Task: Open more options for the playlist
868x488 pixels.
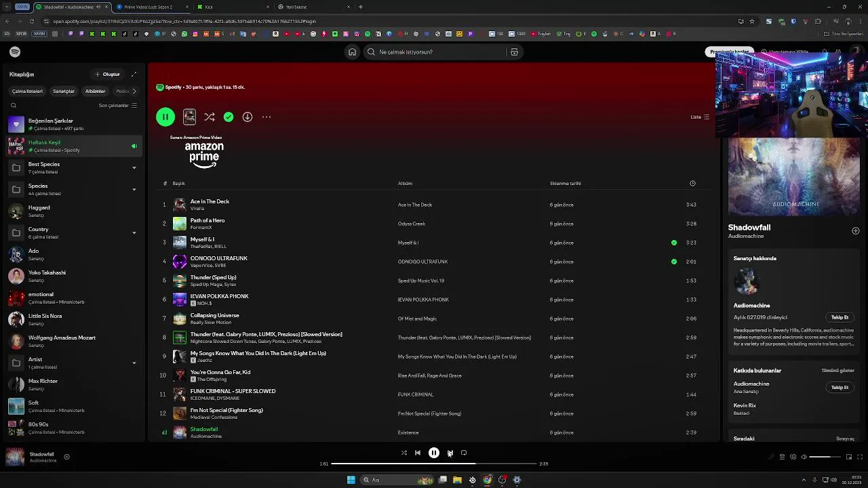Action: coord(267,117)
